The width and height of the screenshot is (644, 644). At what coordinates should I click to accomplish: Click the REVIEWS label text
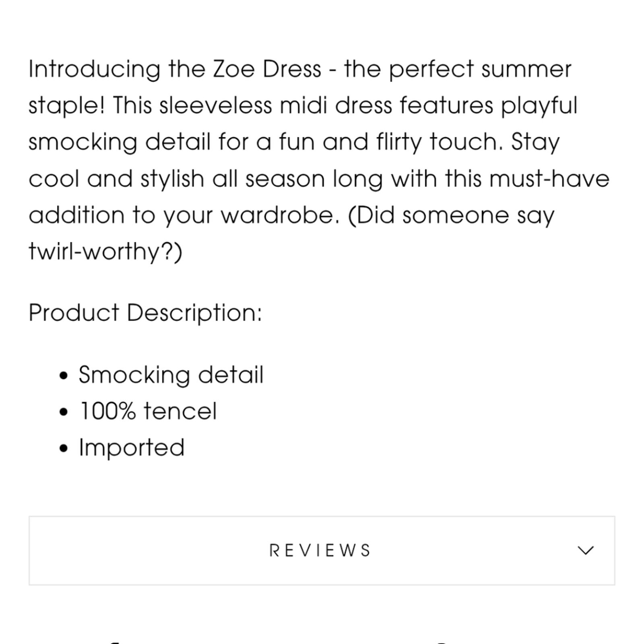320,550
